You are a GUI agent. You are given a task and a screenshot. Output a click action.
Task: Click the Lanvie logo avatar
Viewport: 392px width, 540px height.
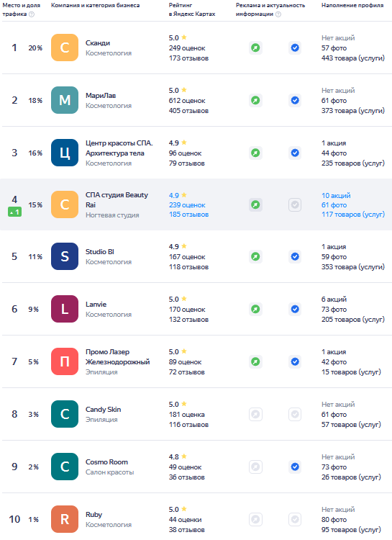pos(65,309)
